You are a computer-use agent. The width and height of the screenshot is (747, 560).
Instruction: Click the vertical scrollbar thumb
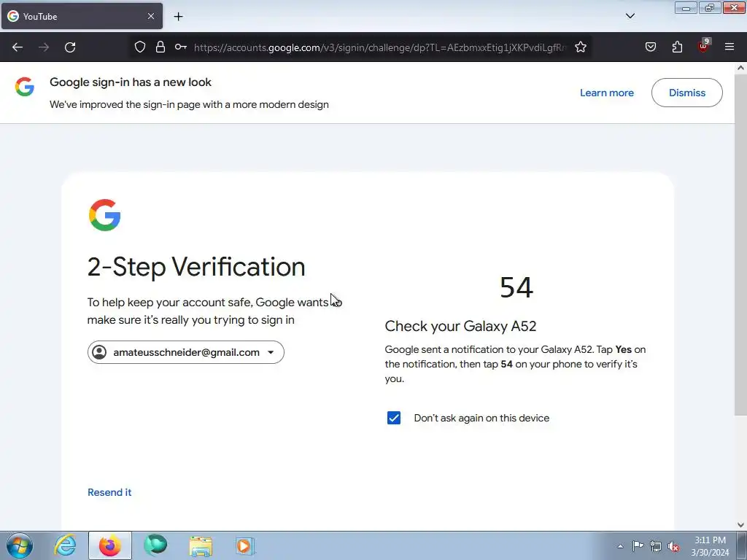[x=740, y=244]
